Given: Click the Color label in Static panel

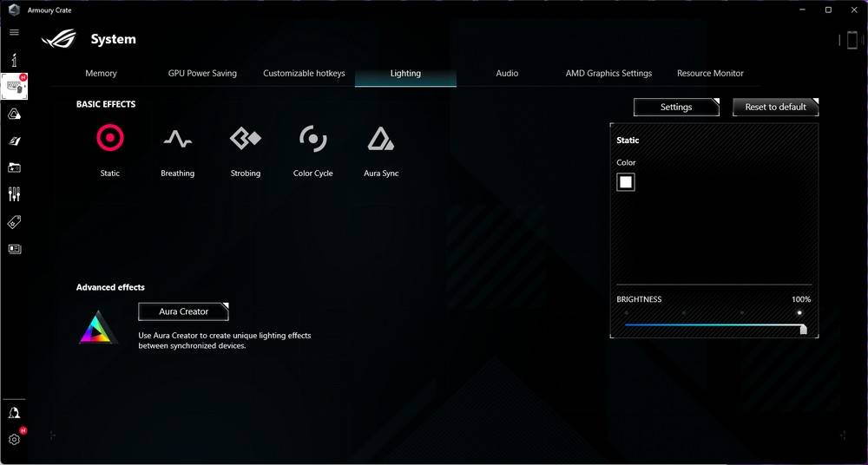Looking at the screenshot, I should 626,163.
